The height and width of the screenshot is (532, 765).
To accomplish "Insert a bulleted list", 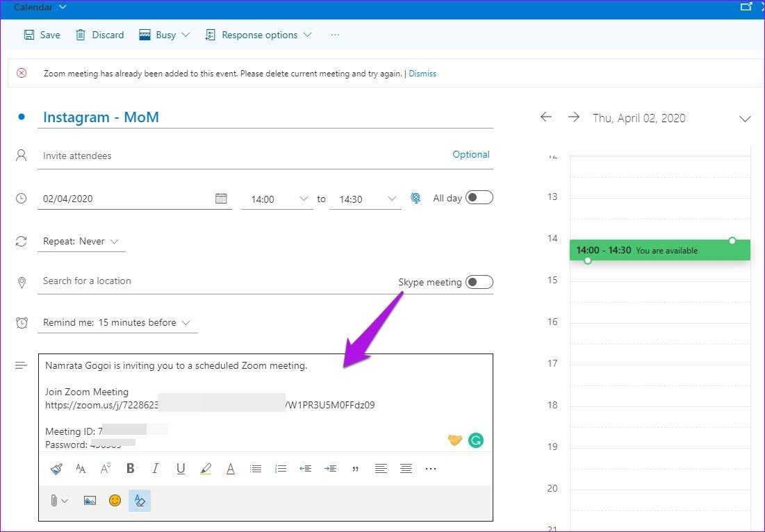I will [256, 469].
